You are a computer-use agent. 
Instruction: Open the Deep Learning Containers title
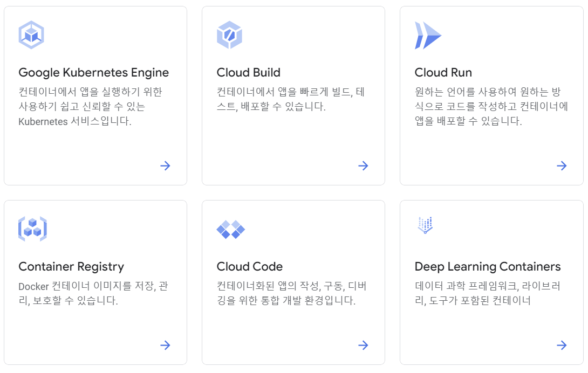click(488, 267)
